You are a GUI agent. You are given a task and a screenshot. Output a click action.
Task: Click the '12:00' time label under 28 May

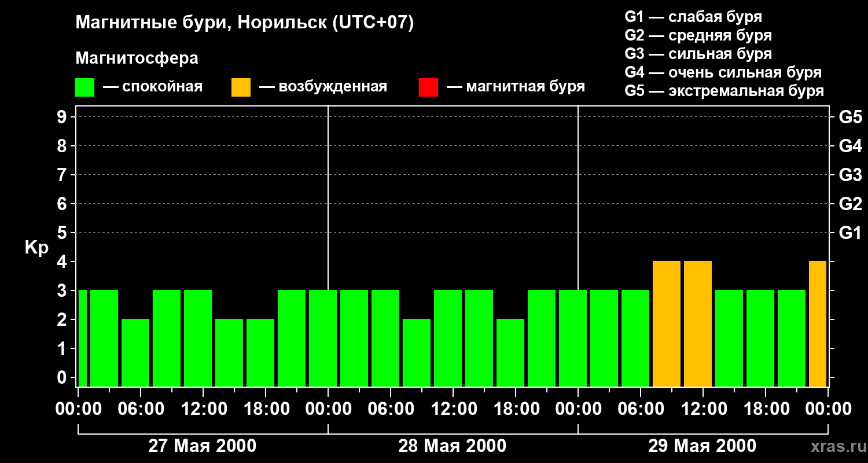click(453, 409)
